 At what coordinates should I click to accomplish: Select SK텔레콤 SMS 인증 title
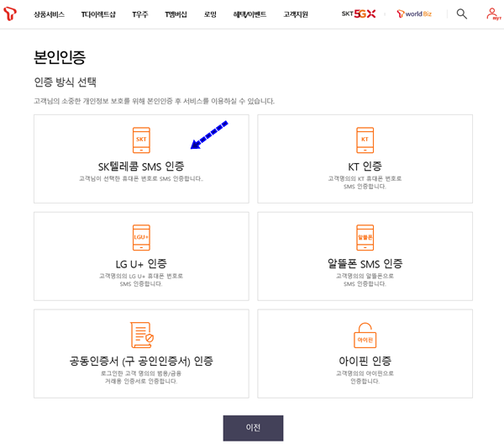tap(141, 166)
